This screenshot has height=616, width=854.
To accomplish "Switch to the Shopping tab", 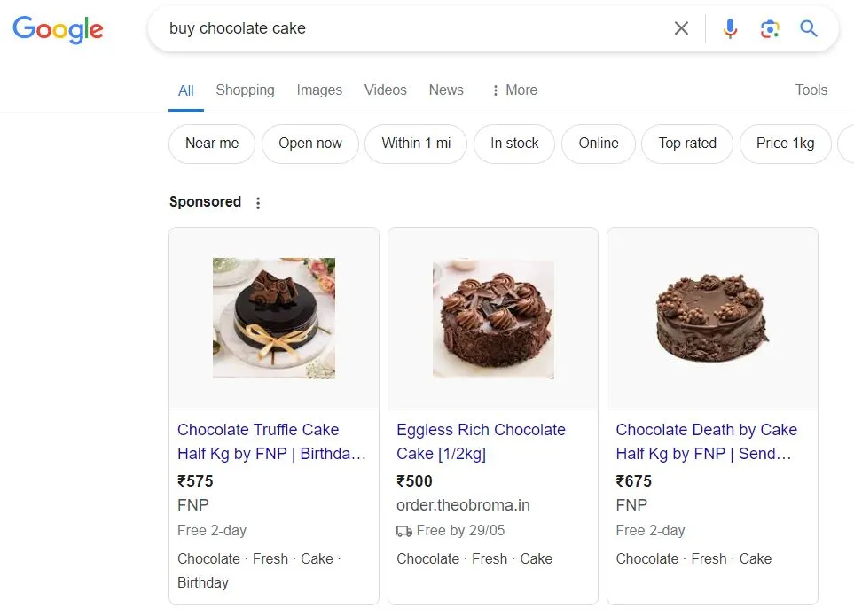I will 245,90.
